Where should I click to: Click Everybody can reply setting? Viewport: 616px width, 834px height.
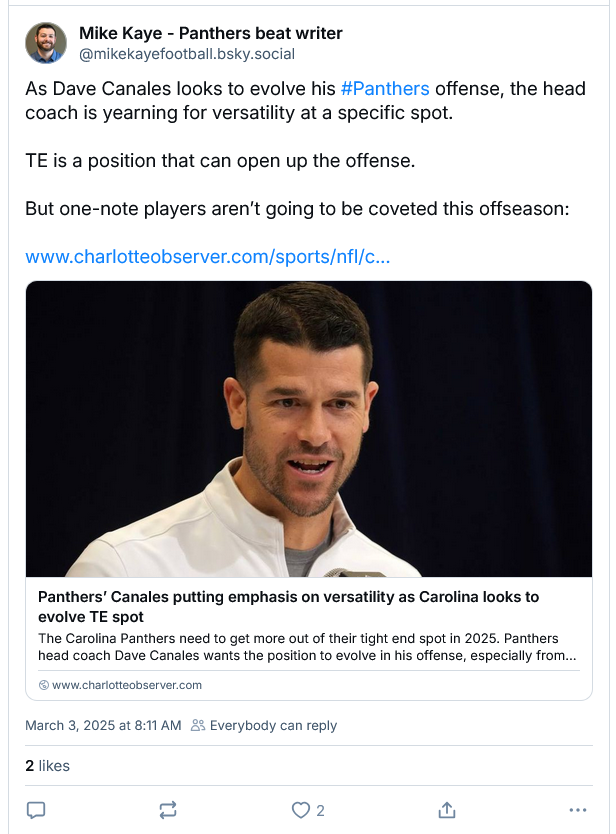tap(273, 725)
